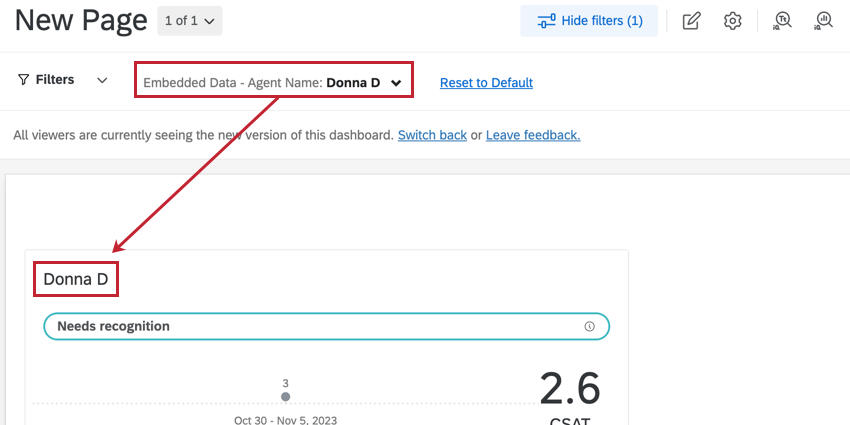Click the filter funnel icon

[23, 80]
